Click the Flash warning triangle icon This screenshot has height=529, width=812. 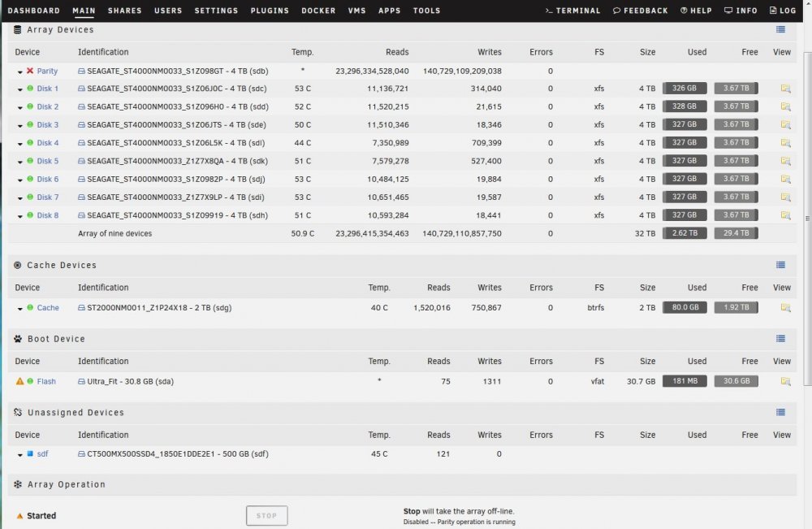pyautogui.click(x=19, y=381)
